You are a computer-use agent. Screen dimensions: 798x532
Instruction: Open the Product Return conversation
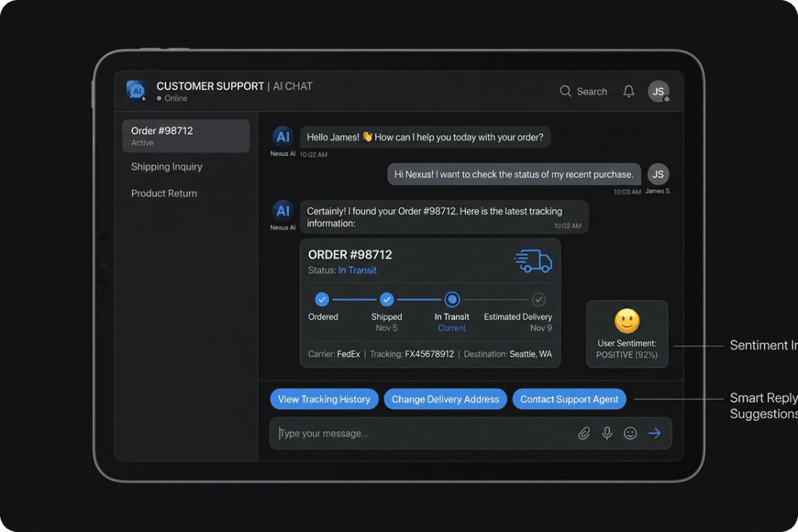coord(163,193)
